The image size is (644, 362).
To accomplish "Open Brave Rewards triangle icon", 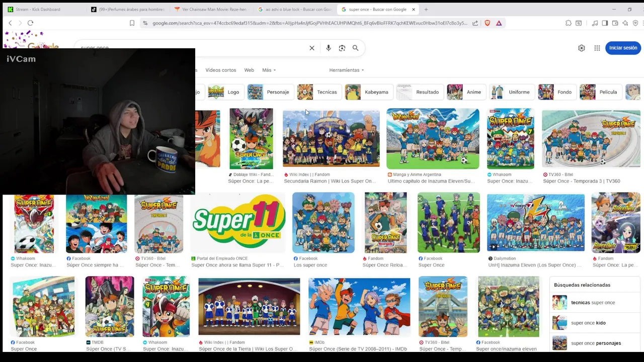I will tap(499, 23).
